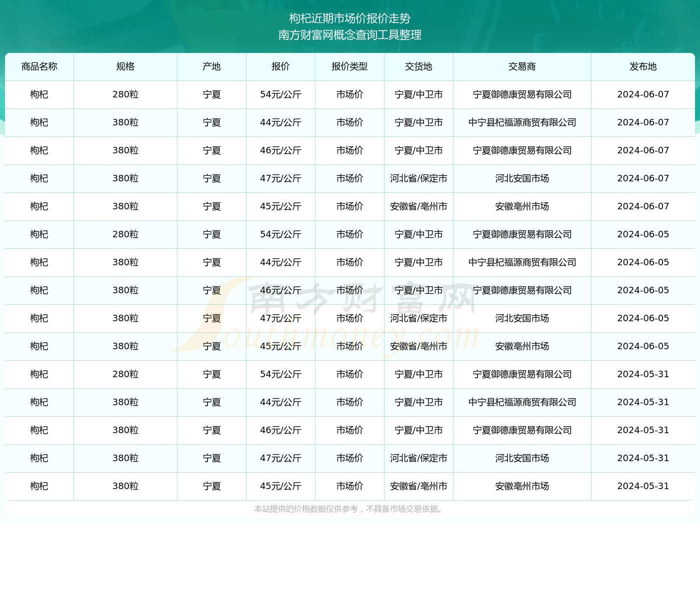Click 宁夏御德康贸易有限公司 in 46元/公斤 row dated 2024-06-05
The height and width of the screenshot is (602, 700).
(x=522, y=290)
